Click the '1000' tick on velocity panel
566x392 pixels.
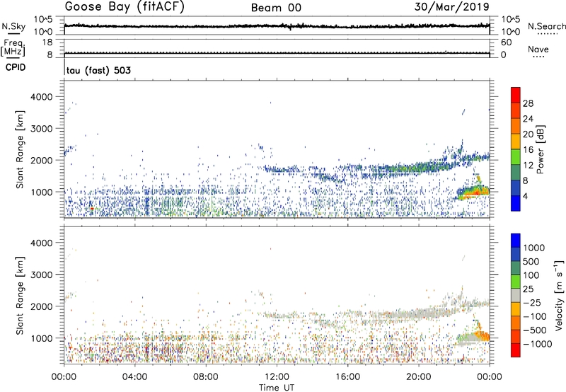click(42, 338)
